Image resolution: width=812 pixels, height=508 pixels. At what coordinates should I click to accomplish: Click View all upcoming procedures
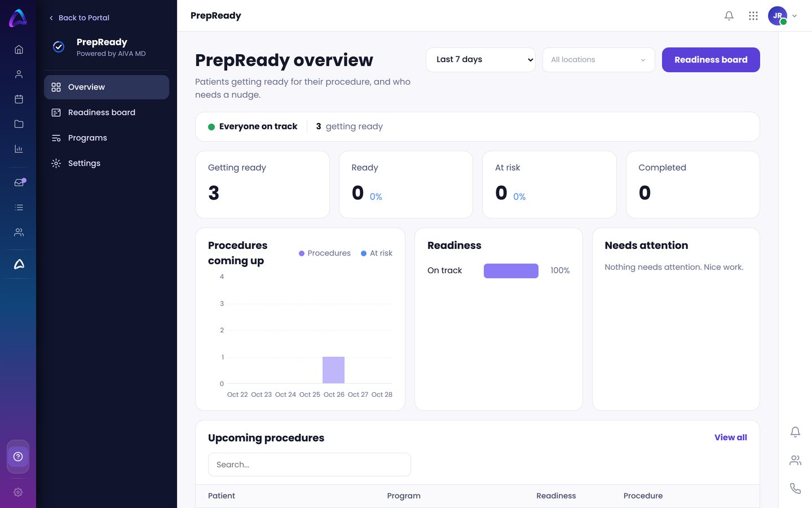(x=730, y=437)
